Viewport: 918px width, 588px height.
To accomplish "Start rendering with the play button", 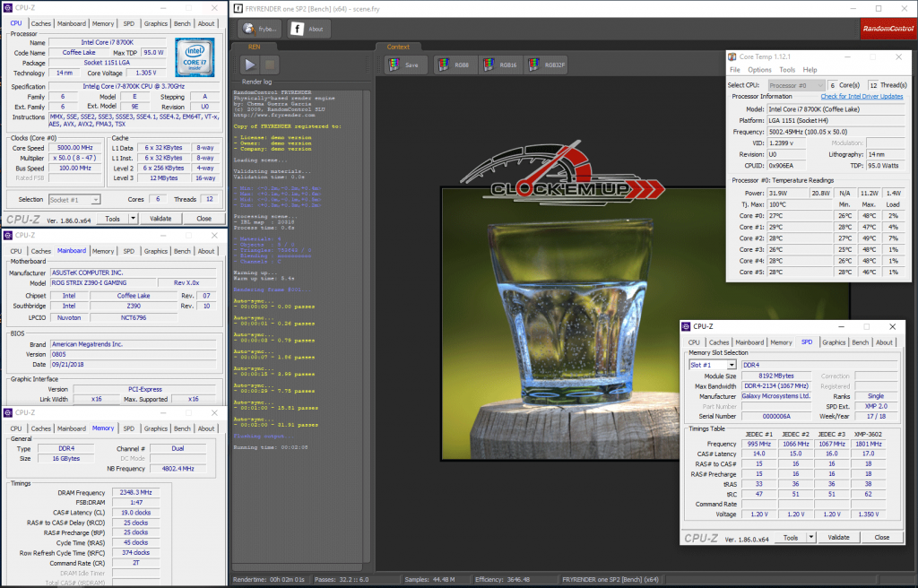I will tap(250, 65).
